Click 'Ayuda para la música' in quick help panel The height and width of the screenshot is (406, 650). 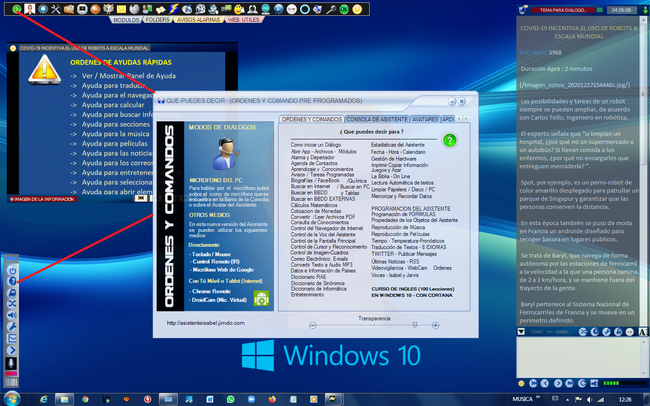pyautogui.click(x=116, y=134)
